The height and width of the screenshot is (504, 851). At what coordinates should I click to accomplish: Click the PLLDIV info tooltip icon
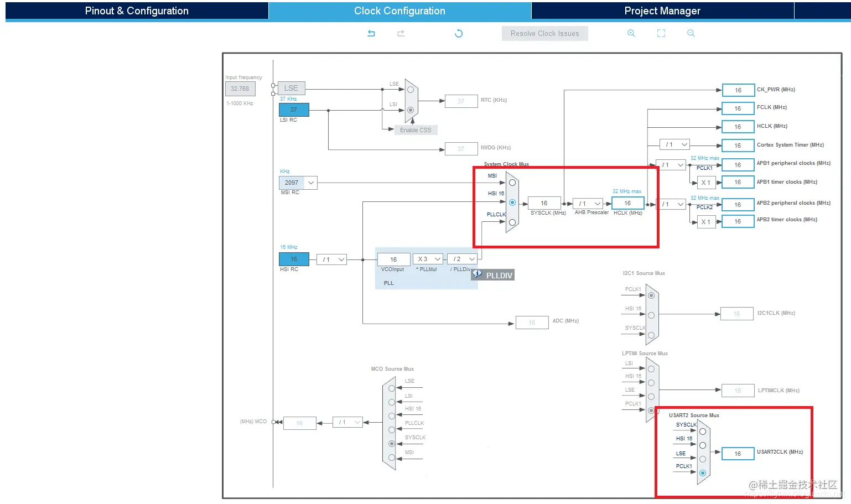[478, 274]
